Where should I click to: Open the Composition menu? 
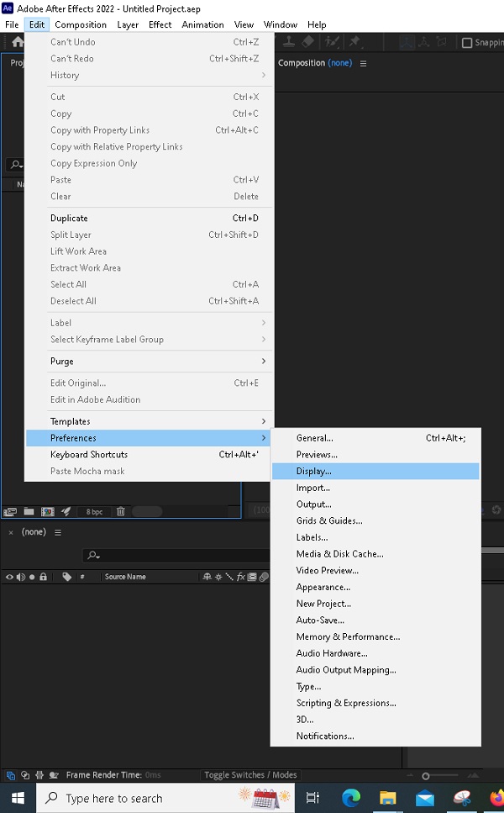[81, 25]
